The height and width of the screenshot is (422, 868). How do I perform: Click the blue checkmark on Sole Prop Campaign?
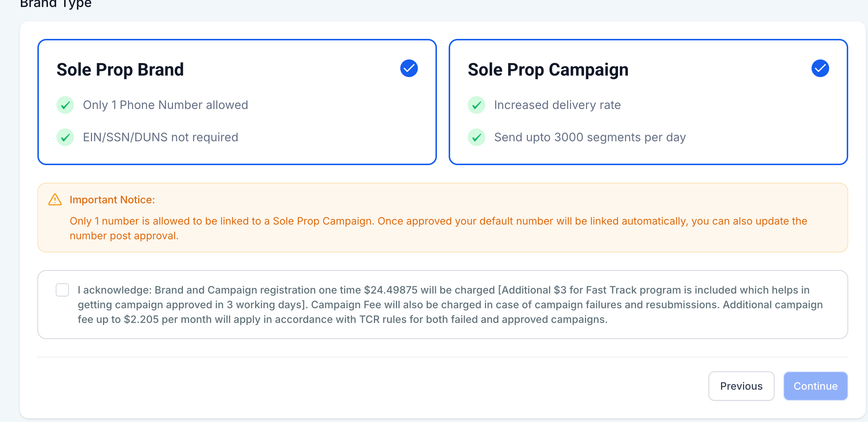(820, 69)
